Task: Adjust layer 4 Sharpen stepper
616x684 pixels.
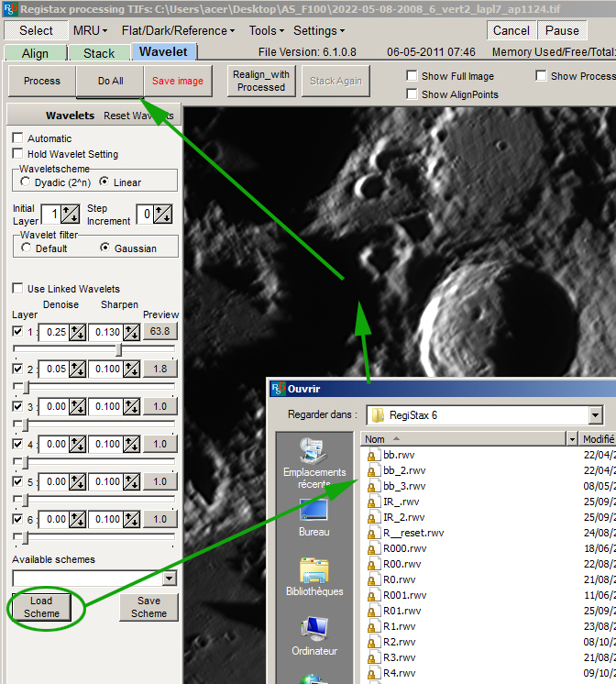Action: (x=131, y=444)
